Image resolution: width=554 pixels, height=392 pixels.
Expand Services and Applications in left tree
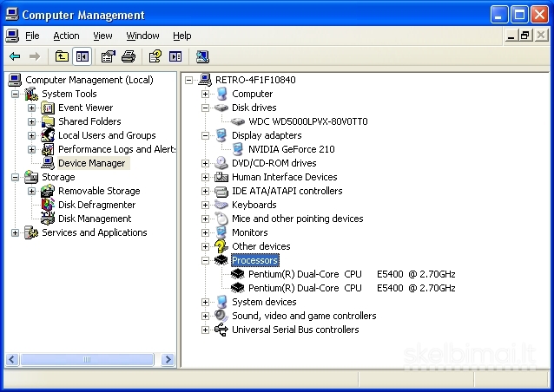[x=15, y=232]
